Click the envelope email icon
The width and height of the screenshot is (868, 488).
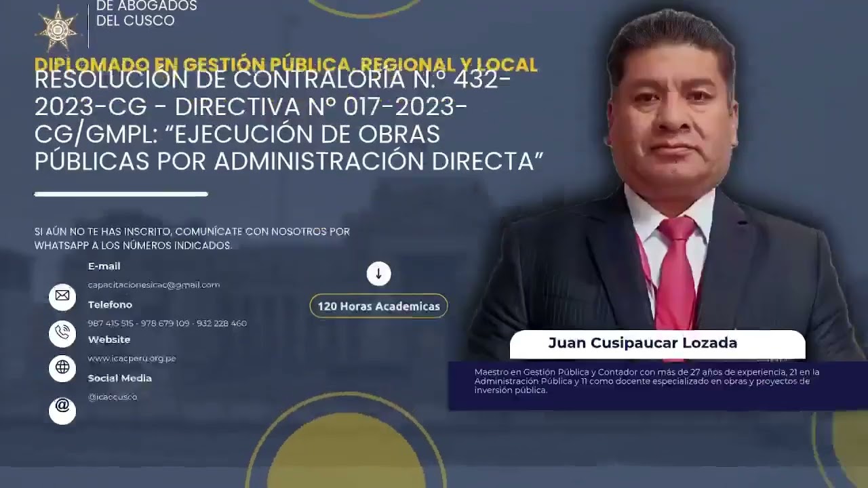(62, 296)
